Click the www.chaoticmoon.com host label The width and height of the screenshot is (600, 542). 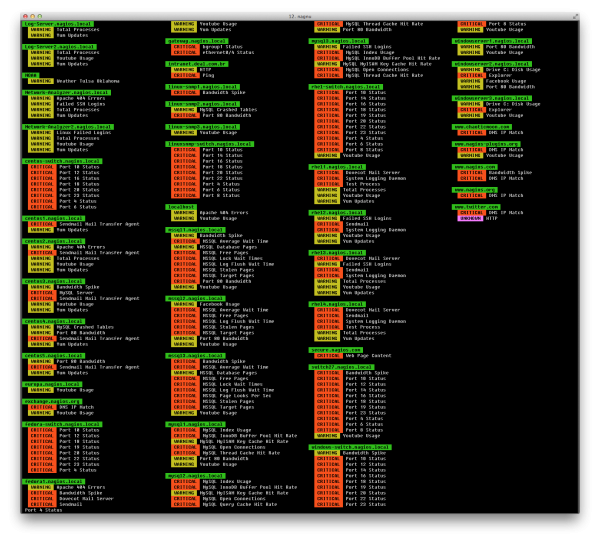483,127
